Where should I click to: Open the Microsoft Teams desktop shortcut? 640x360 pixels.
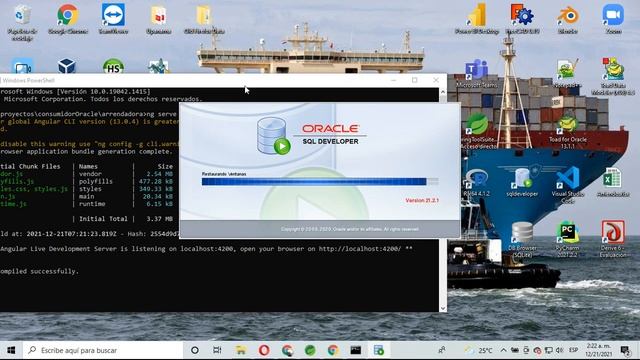pos(477,73)
